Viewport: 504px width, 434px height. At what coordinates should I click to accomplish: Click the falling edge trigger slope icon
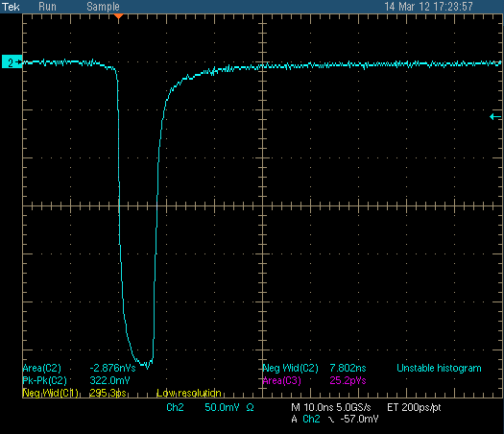331,420
